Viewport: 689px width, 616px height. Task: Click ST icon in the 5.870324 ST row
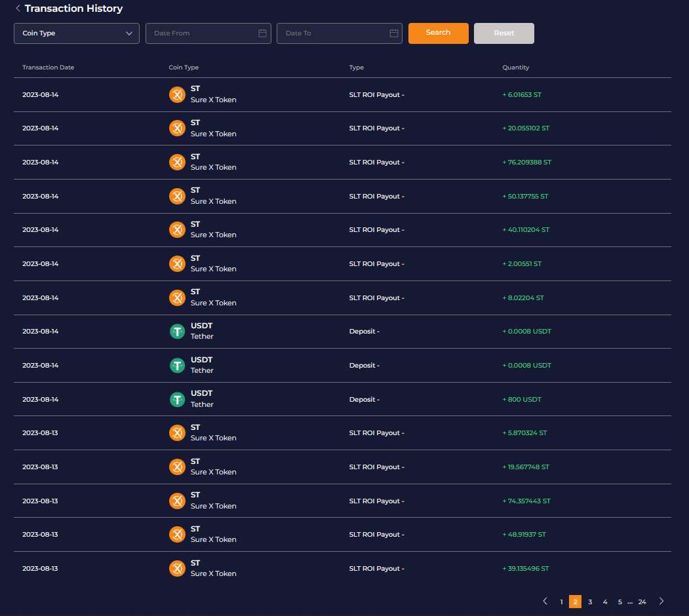point(177,433)
